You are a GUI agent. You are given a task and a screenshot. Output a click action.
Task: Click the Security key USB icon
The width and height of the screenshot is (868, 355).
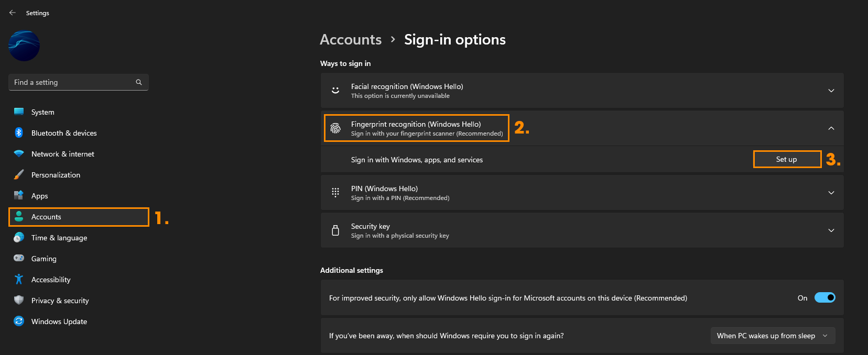(x=335, y=230)
